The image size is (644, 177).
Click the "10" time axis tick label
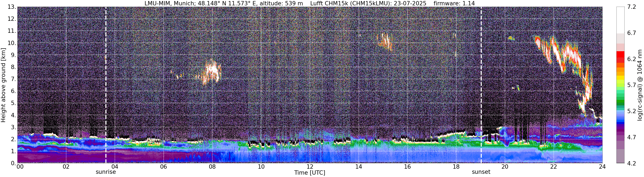[x=261, y=167]
